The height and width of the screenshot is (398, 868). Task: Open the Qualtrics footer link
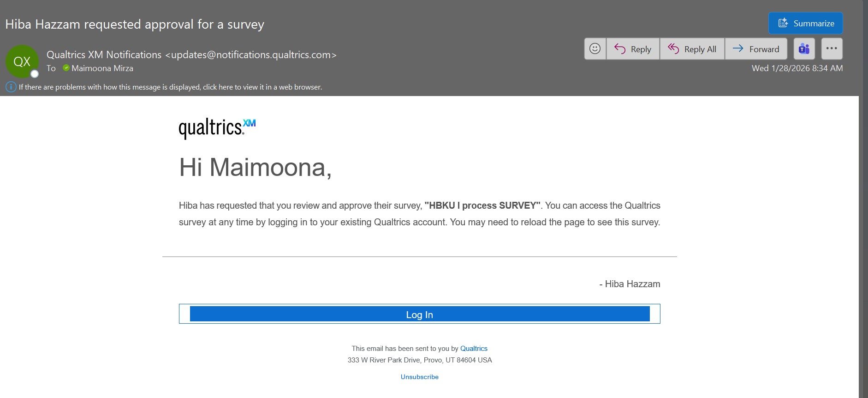click(x=474, y=349)
